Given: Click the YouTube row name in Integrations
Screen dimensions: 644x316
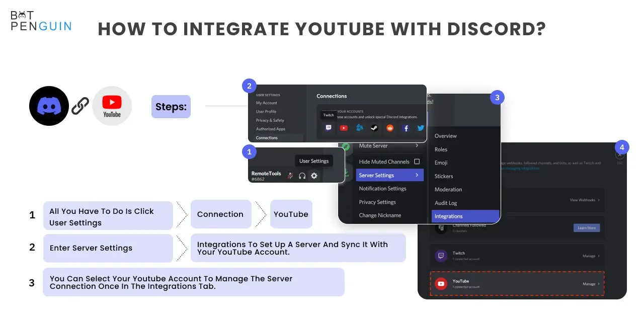Looking at the screenshot, I should point(461,281).
